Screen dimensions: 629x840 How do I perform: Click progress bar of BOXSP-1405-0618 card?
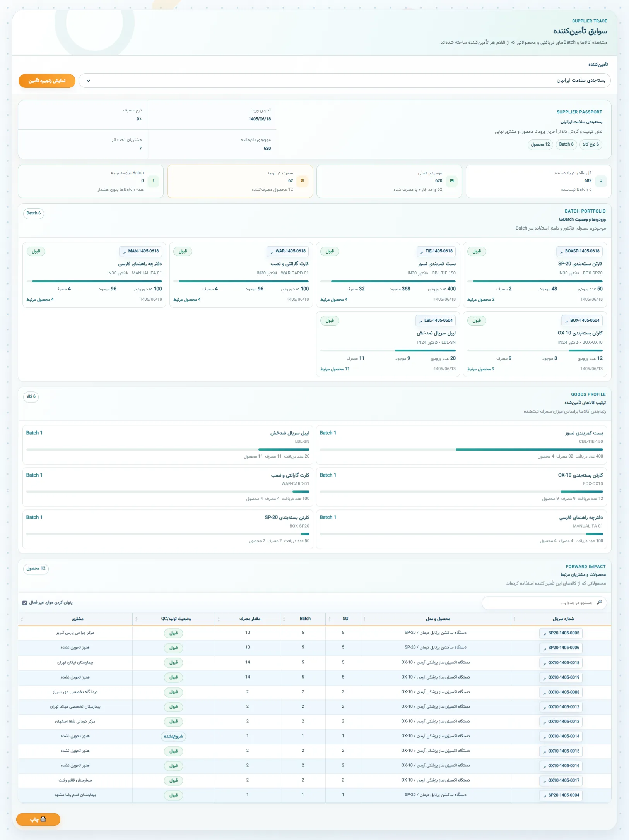click(x=535, y=281)
